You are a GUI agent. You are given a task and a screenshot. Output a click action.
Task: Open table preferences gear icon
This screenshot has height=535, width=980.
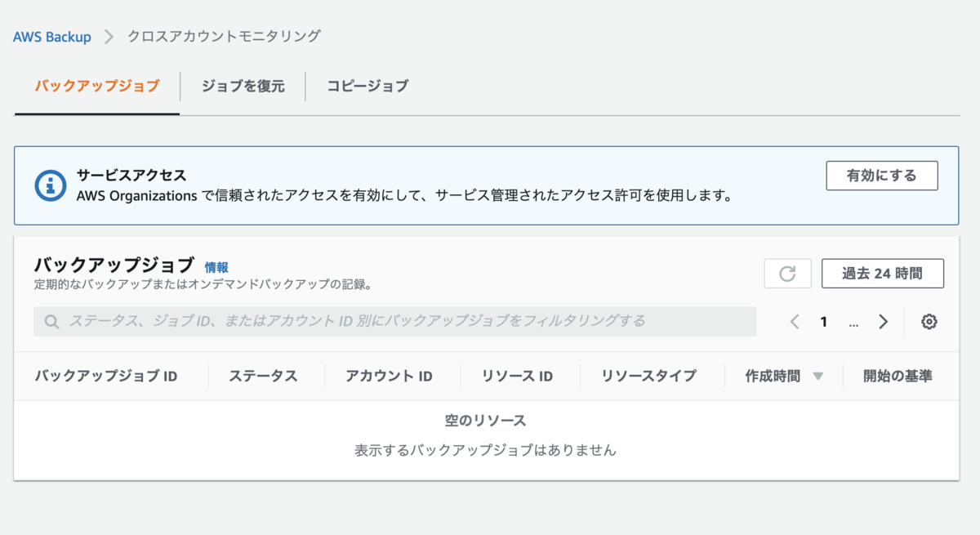coord(929,322)
